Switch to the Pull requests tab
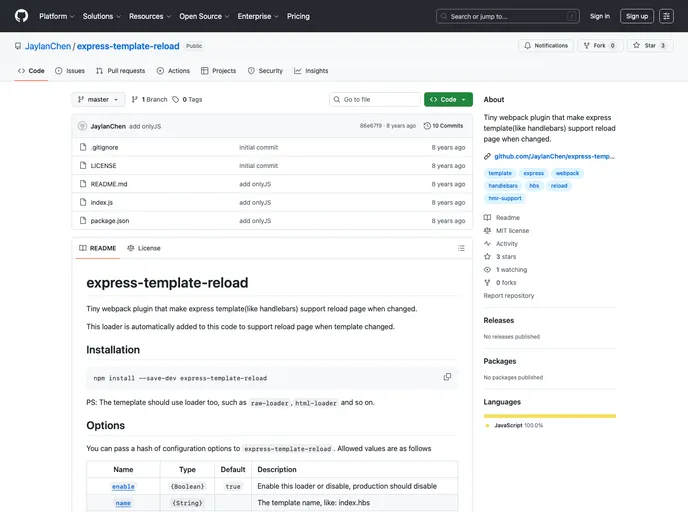688x512 pixels. [x=120, y=71]
